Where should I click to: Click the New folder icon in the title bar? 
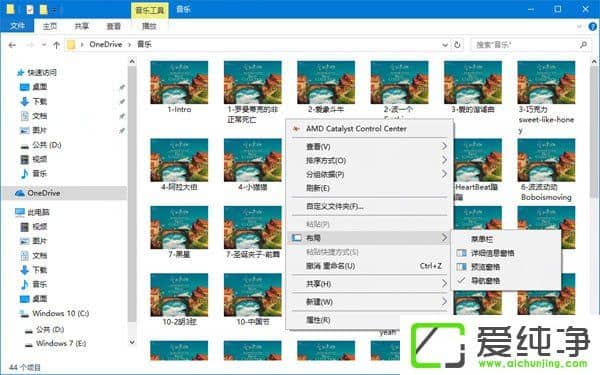coord(44,9)
